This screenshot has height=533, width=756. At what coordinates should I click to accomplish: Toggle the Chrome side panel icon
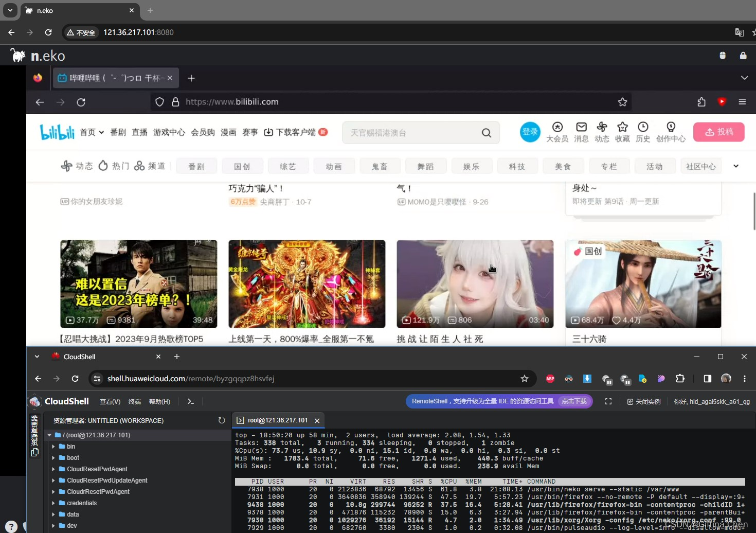(x=708, y=379)
